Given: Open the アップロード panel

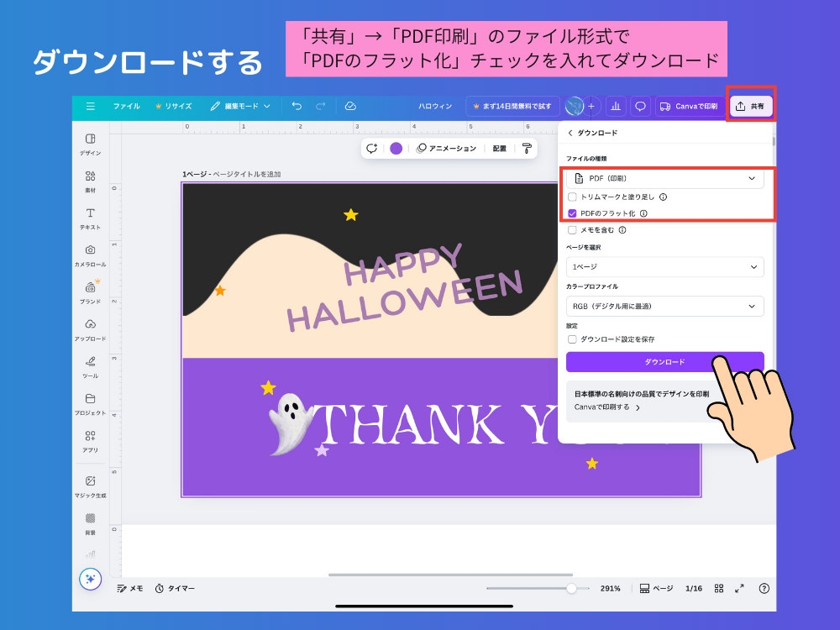Looking at the screenshot, I should tap(90, 329).
